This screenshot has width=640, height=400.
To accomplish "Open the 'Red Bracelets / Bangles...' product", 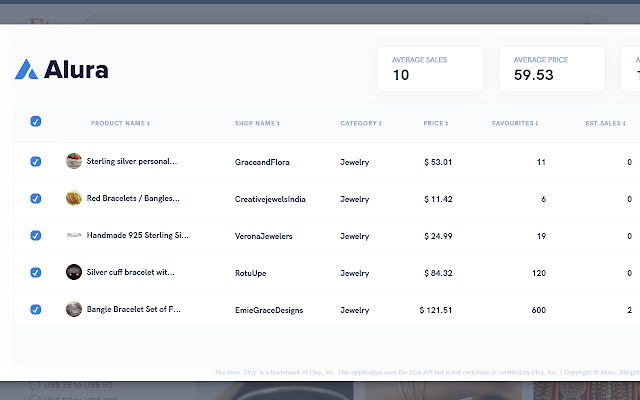I will [133, 198].
